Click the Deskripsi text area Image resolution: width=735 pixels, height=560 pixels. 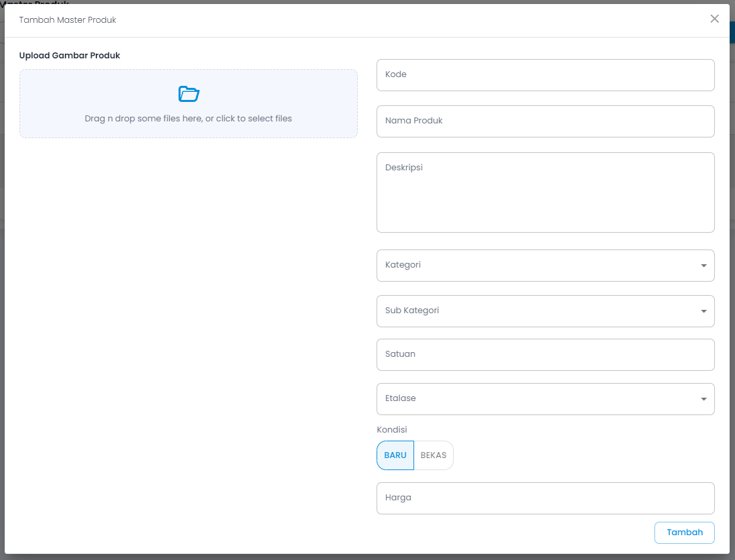546,192
